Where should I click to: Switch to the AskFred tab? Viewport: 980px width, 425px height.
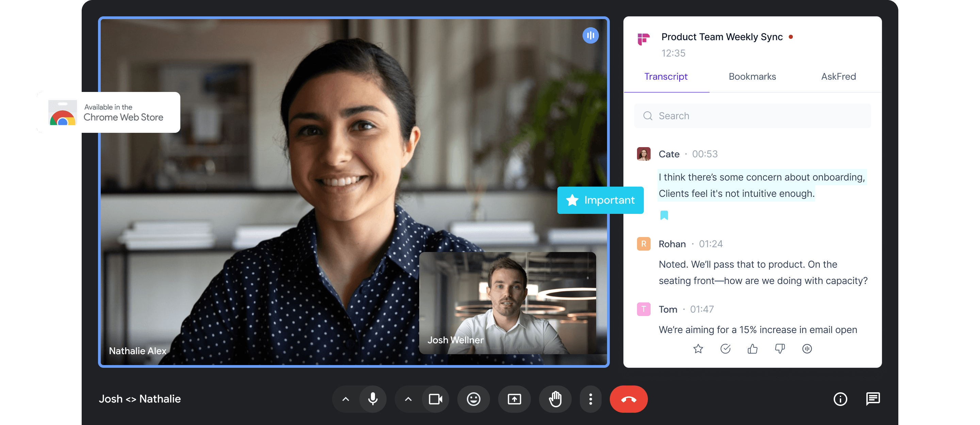point(838,77)
